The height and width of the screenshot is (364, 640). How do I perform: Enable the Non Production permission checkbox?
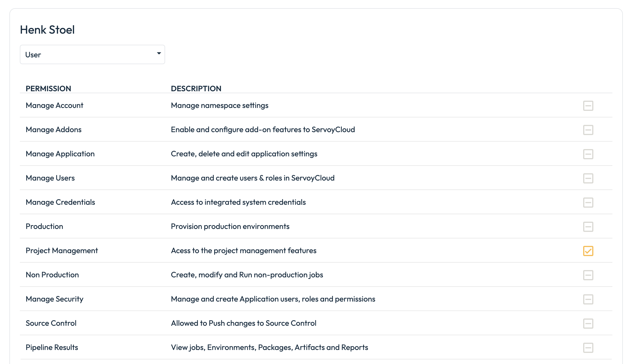pyautogui.click(x=588, y=275)
